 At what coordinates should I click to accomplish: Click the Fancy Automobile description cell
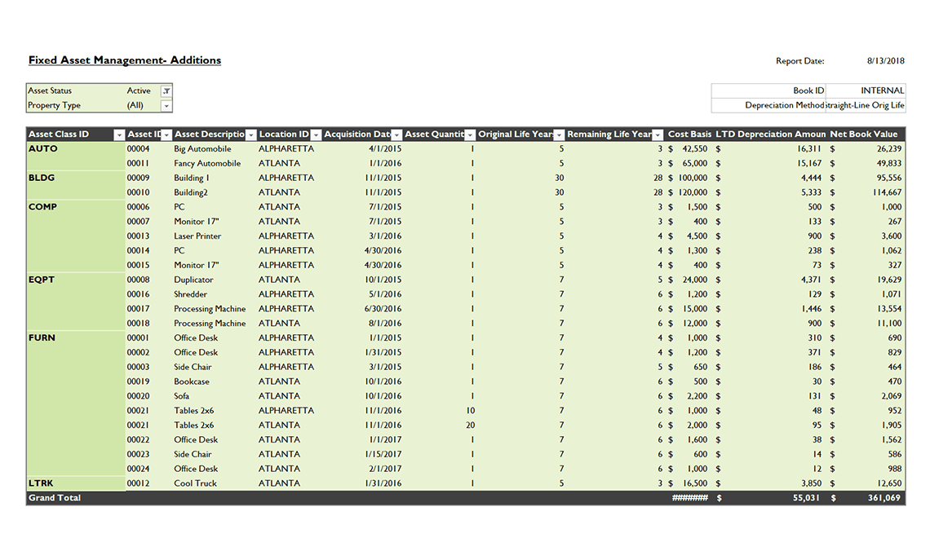(207, 163)
